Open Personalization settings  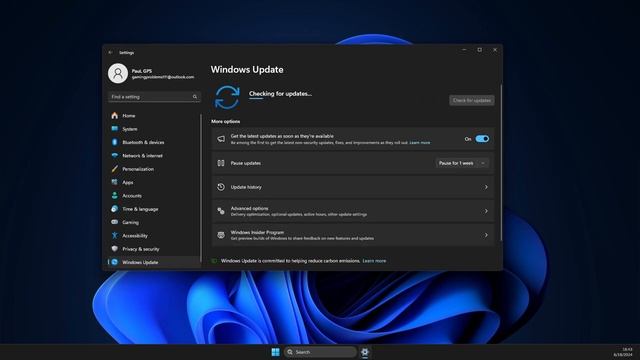[x=154, y=169]
